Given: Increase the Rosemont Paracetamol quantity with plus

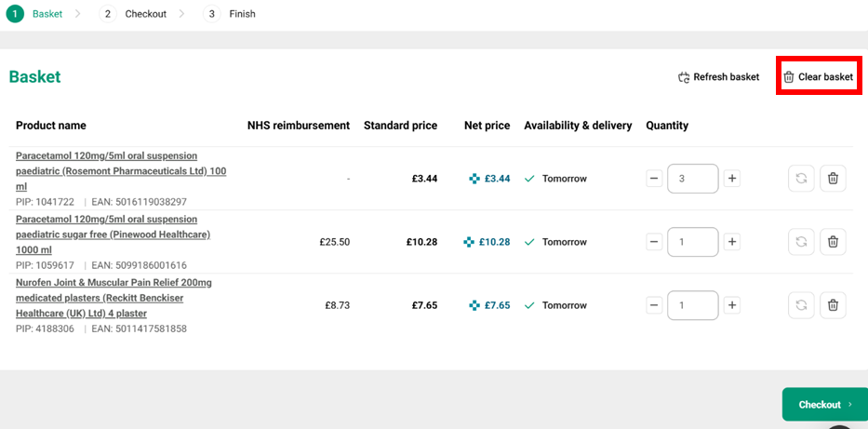Looking at the screenshot, I should tap(732, 179).
